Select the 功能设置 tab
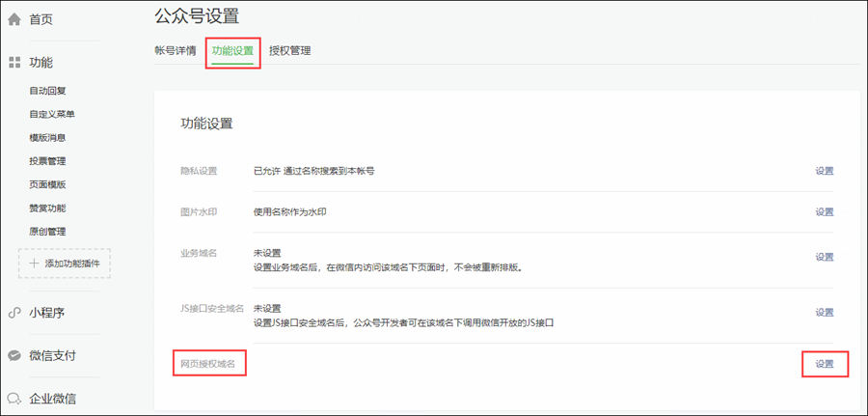The height and width of the screenshot is (416, 868). tap(232, 50)
